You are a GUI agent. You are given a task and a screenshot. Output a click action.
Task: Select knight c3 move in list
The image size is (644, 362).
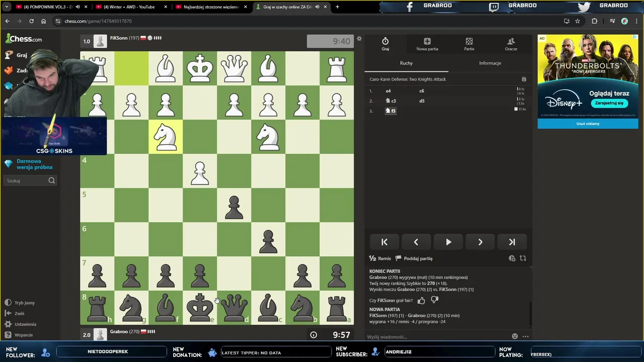[x=391, y=101]
